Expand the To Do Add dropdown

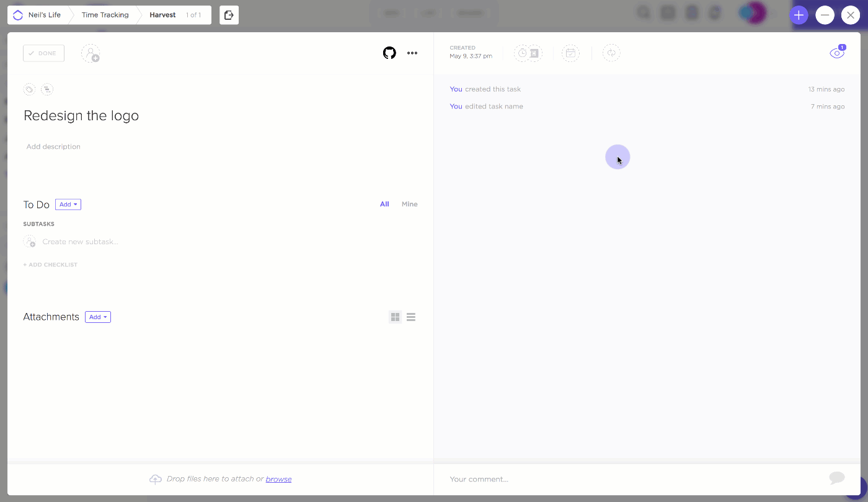click(x=68, y=205)
